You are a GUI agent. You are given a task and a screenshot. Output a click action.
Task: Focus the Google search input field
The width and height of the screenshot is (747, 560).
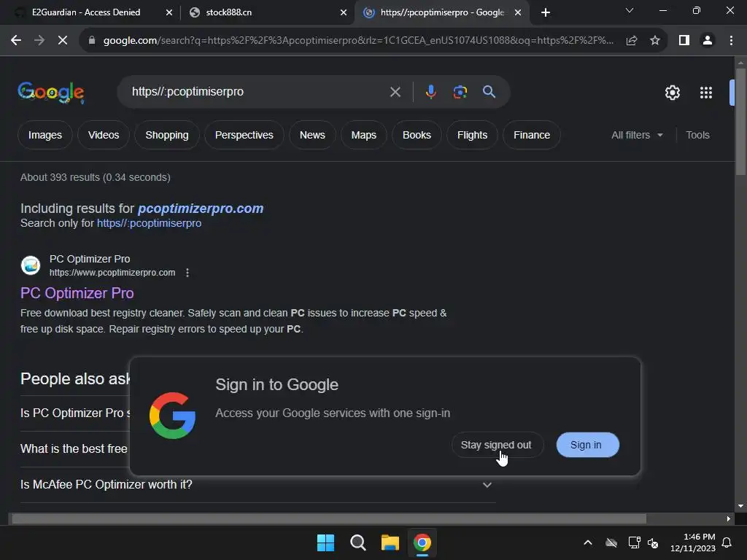[x=258, y=92]
